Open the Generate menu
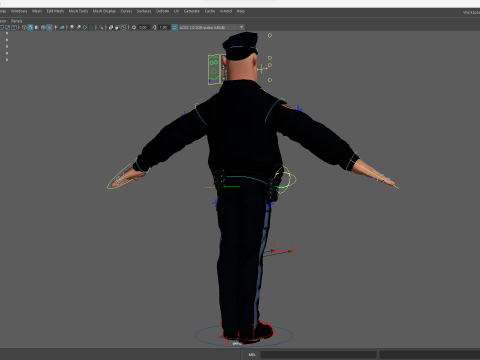The image size is (480, 360). point(192,11)
